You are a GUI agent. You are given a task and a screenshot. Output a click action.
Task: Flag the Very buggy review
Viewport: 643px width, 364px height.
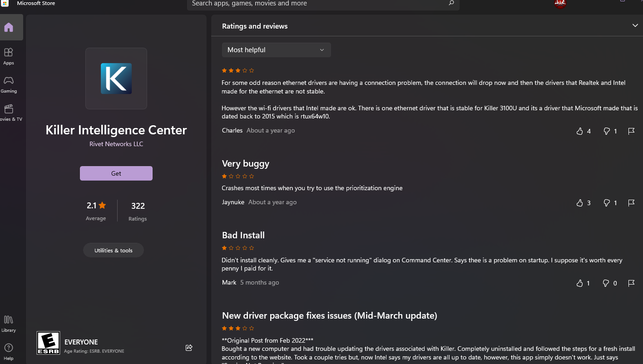631,203
